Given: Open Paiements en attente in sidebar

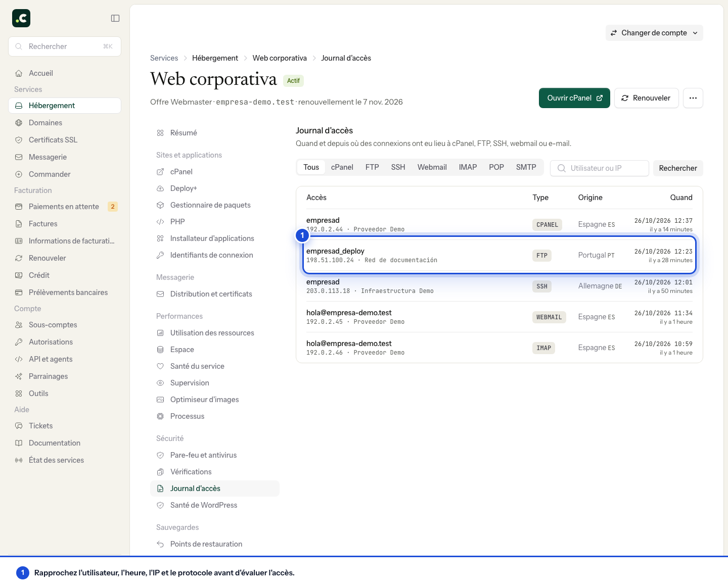Looking at the screenshot, I should [65, 207].
